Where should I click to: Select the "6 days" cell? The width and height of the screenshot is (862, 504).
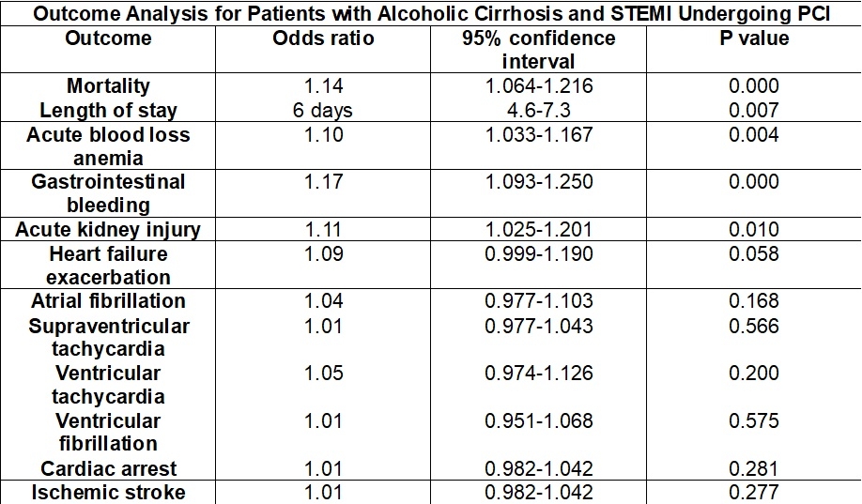coord(324,111)
